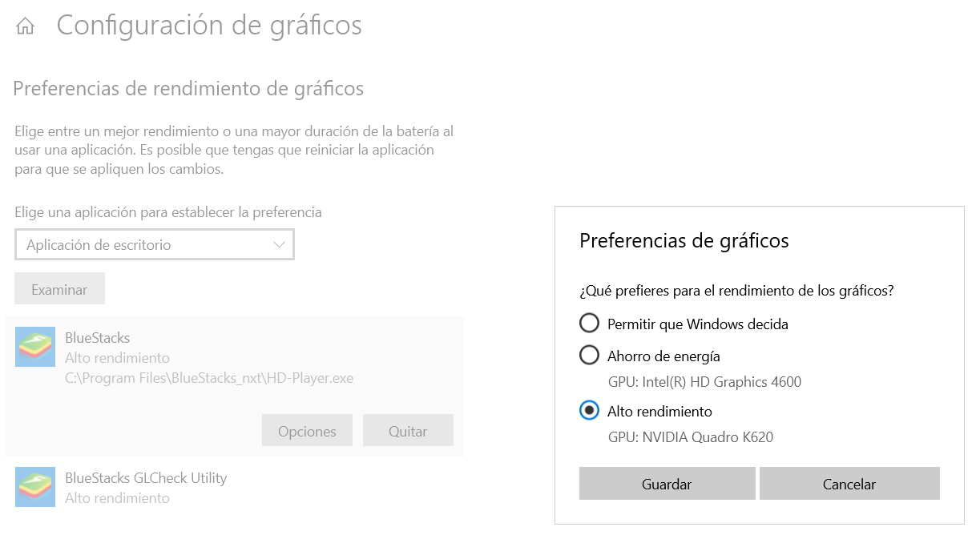The height and width of the screenshot is (539, 980).
Task: Cancel the Preferencias de gráficos dialog
Action: 849,483
